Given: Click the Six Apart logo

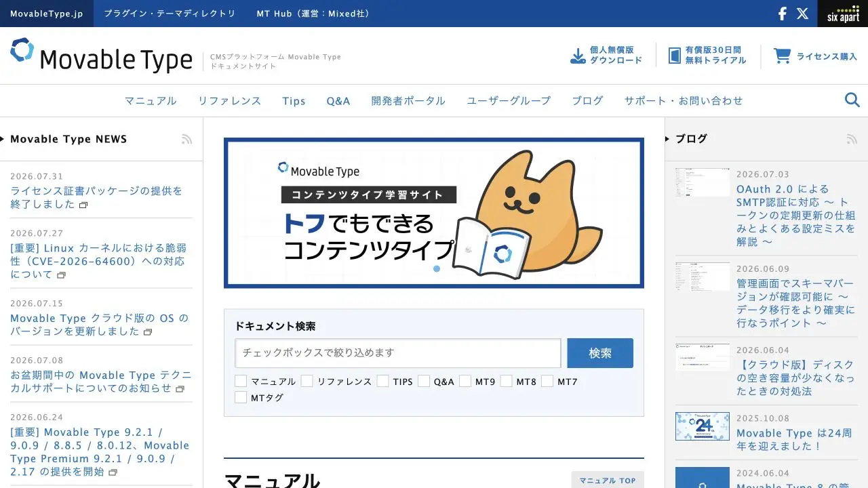Looking at the screenshot, I should tap(843, 14).
